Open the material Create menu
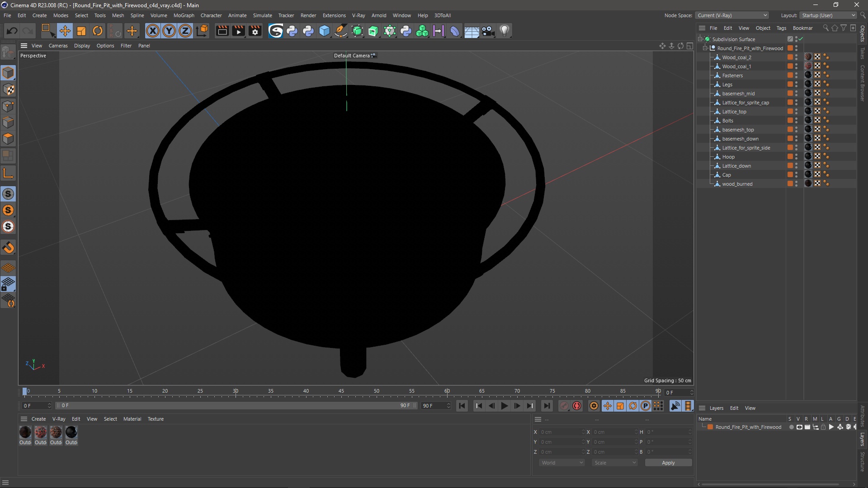This screenshot has height=488, width=868. click(x=38, y=419)
